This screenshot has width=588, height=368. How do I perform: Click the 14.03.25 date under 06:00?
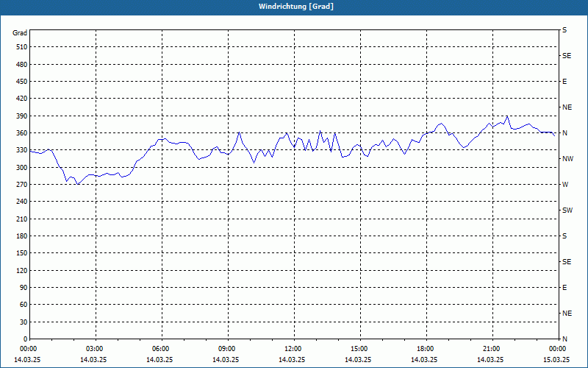[x=159, y=360]
